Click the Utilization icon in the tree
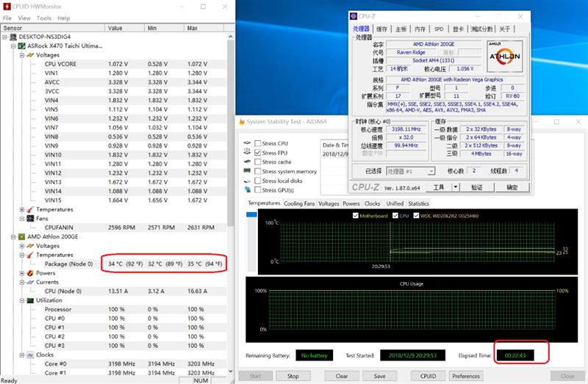The height and width of the screenshot is (384, 588). [x=30, y=300]
